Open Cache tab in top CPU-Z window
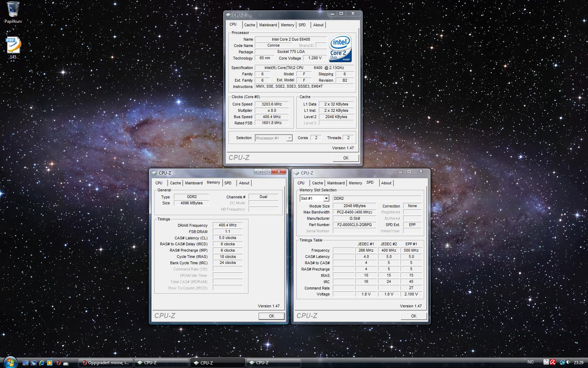Image resolution: width=588 pixels, height=368 pixels. [x=250, y=25]
